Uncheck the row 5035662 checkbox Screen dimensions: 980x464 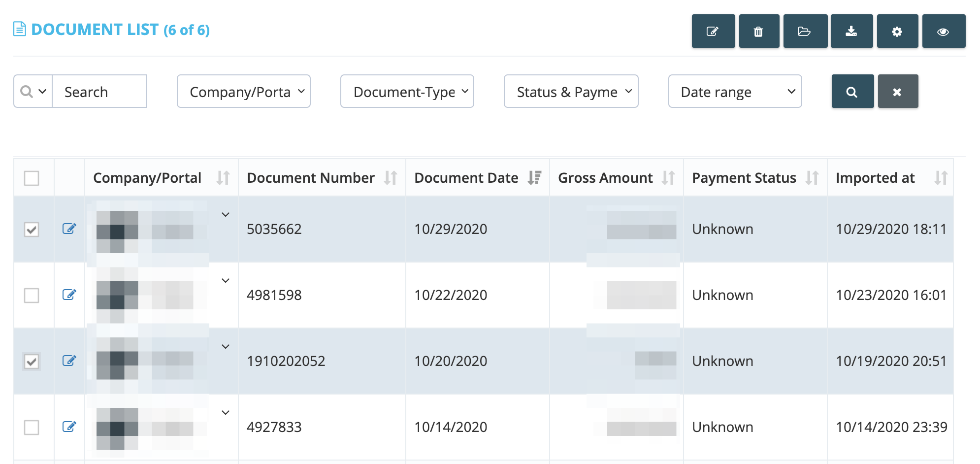(x=32, y=229)
